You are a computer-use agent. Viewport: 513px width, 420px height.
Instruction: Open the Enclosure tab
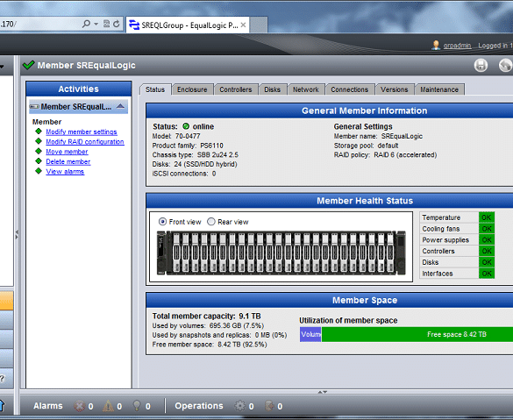coord(192,89)
